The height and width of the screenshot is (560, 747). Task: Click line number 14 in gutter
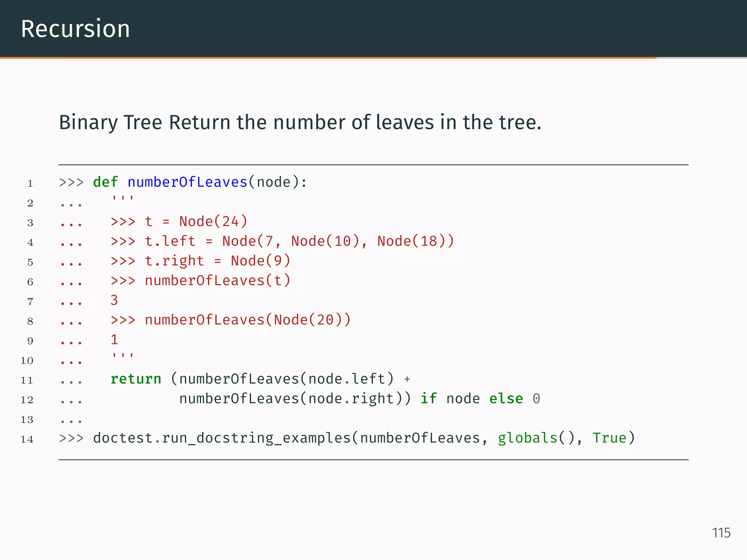27,439
